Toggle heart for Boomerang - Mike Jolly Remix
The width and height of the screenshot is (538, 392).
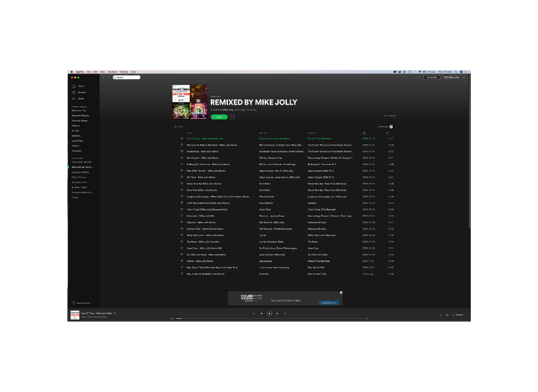(182, 152)
